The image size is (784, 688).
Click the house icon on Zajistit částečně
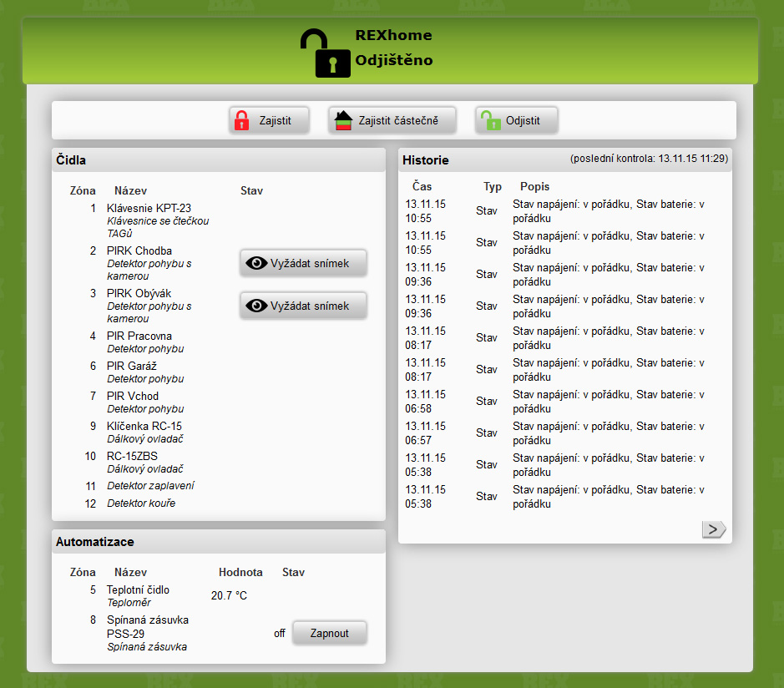[x=344, y=120]
